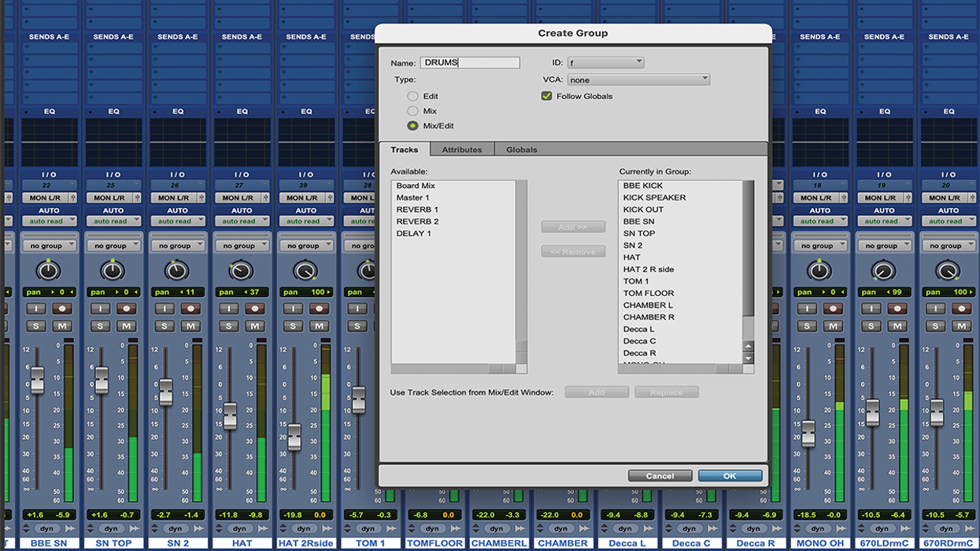Open the no group selector on Decca C
This screenshot has height=551, width=980.
click(x=691, y=245)
